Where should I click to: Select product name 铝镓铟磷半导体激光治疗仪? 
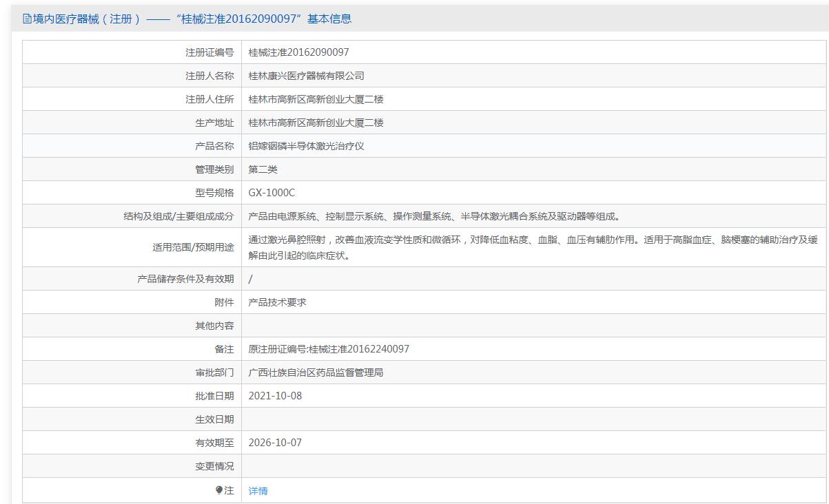click(307, 146)
